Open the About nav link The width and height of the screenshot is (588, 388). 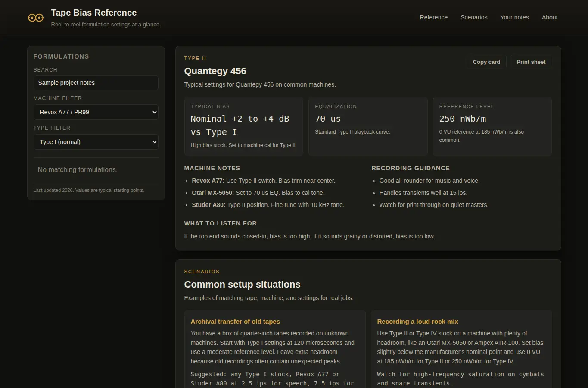click(550, 17)
